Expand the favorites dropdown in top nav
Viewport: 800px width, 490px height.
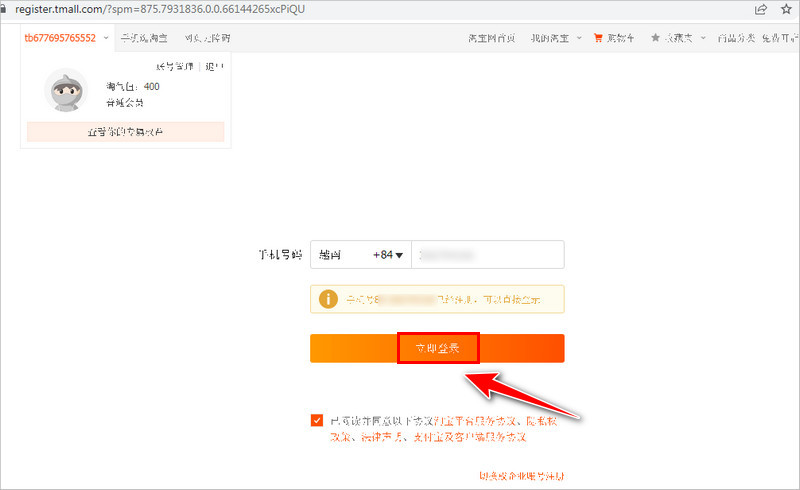704,38
